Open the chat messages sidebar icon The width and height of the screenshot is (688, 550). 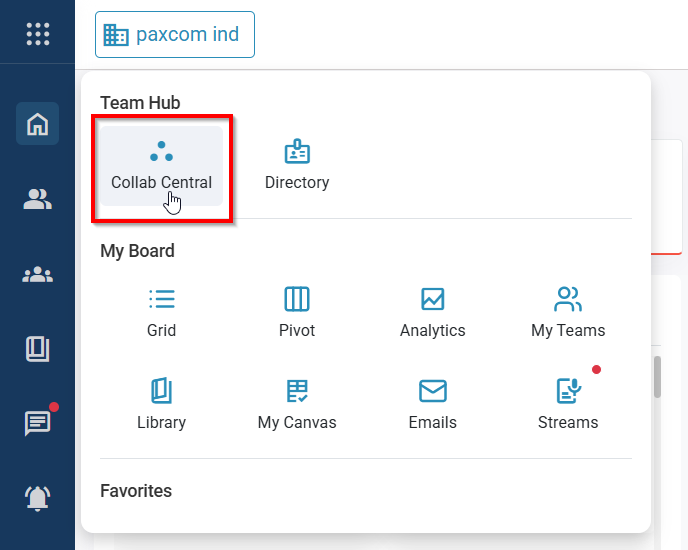(37, 423)
